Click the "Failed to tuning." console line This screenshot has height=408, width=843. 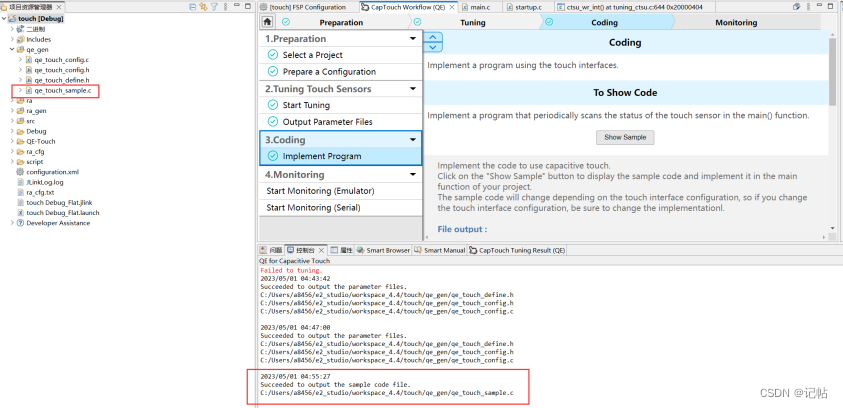point(291,270)
